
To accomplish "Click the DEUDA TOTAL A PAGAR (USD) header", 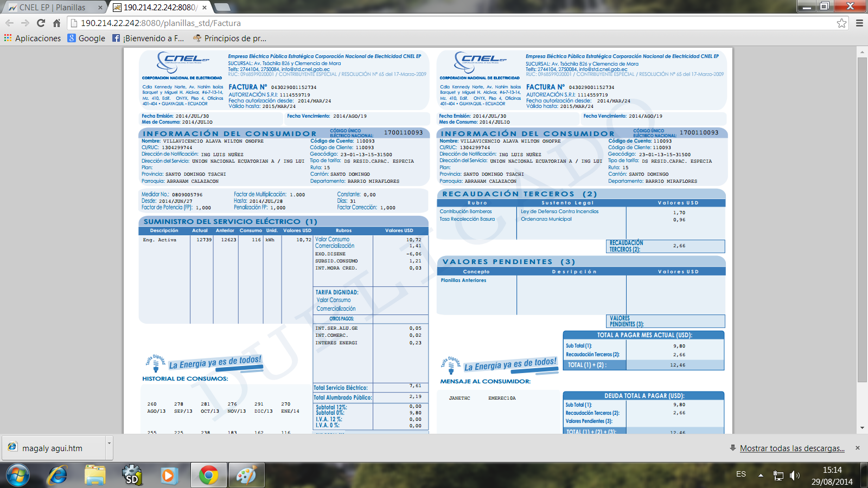I will (644, 396).
